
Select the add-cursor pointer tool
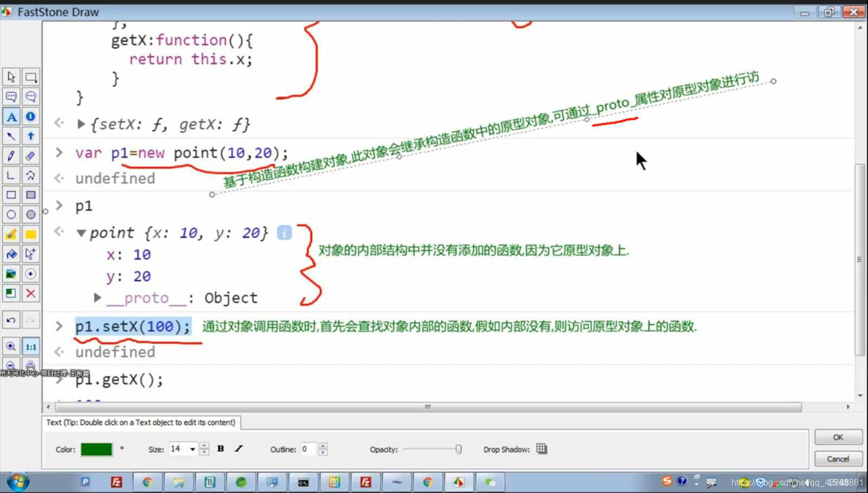click(31, 254)
